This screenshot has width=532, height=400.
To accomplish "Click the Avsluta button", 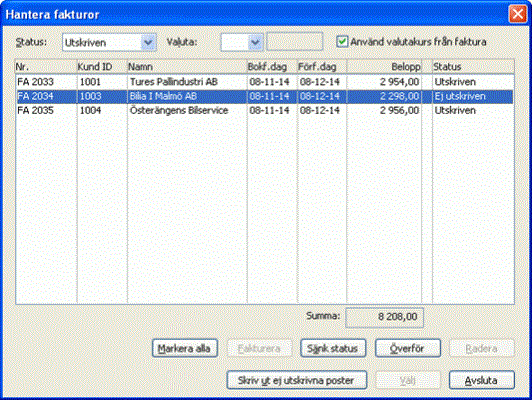I will 482,380.
